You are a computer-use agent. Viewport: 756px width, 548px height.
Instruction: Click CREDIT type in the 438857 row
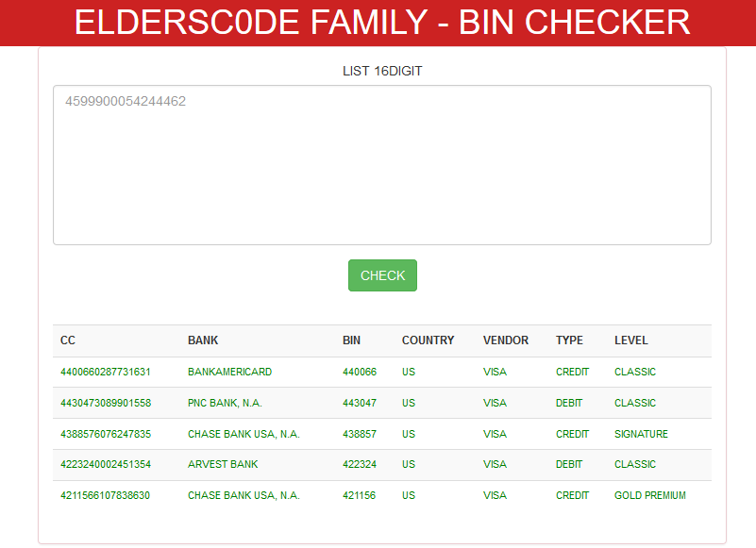[572, 434]
